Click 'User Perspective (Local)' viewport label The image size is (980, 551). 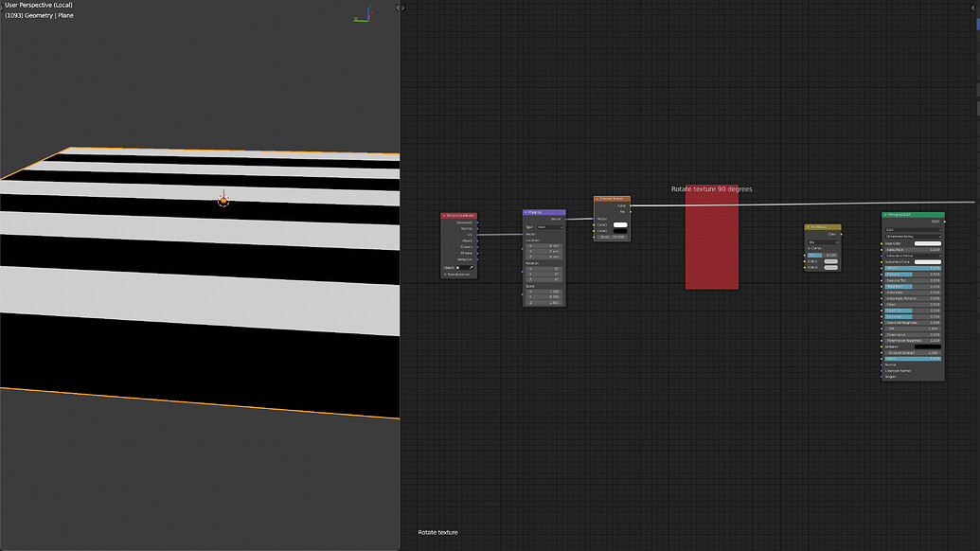pyautogui.click(x=38, y=5)
